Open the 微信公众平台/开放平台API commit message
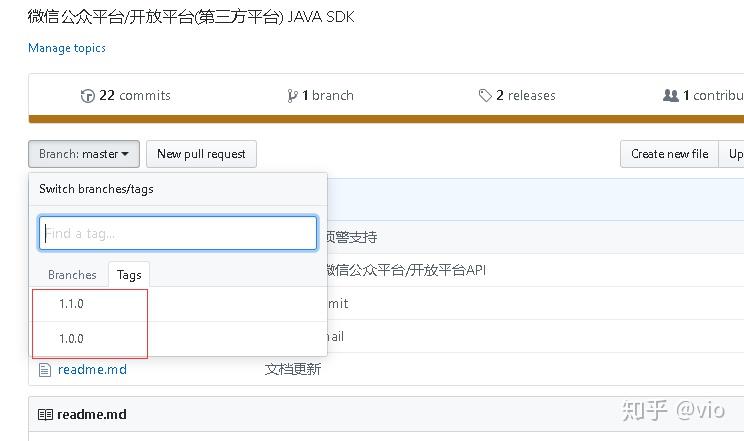The width and height of the screenshot is (744, 441). point(406,270)
